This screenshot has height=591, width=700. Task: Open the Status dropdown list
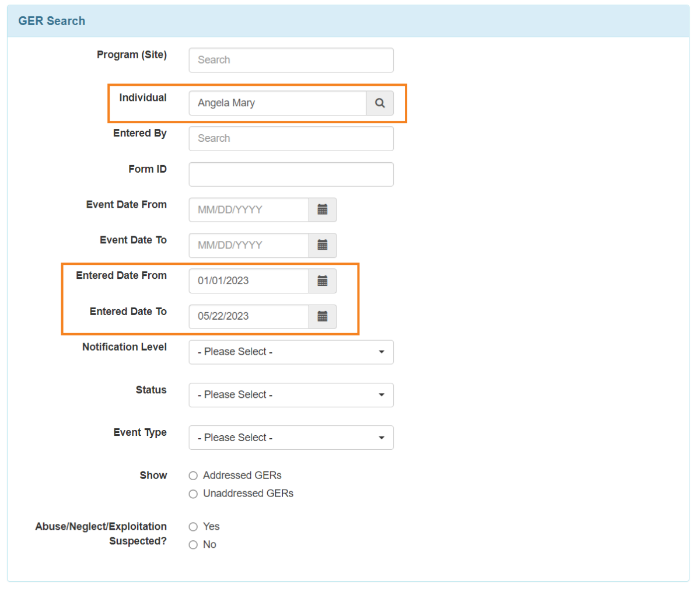(290, 395)
